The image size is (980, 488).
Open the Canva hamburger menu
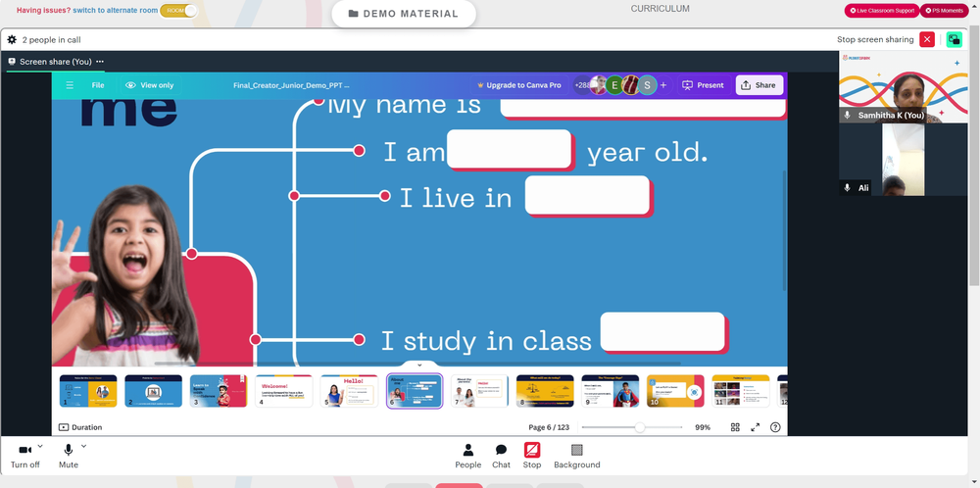(x=70, y=85)
